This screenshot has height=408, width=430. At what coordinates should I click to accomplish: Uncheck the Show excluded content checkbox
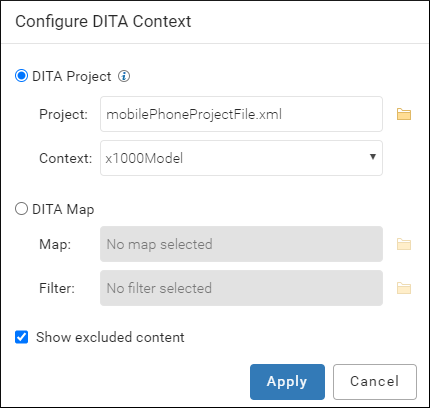[22, 337]
